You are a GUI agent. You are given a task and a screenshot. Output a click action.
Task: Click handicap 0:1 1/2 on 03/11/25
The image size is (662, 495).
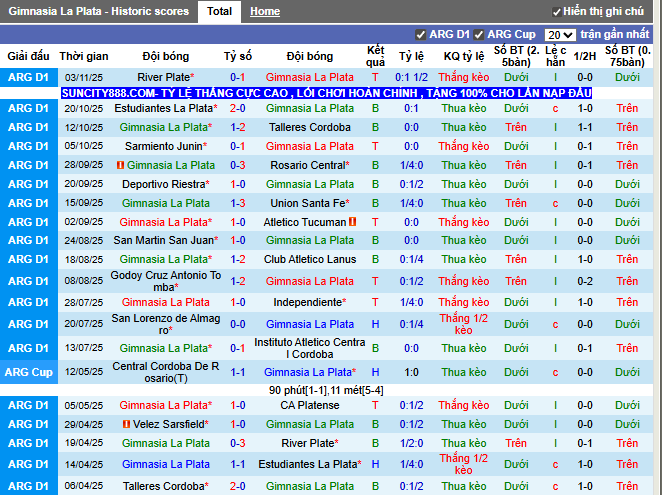[411, 77]
